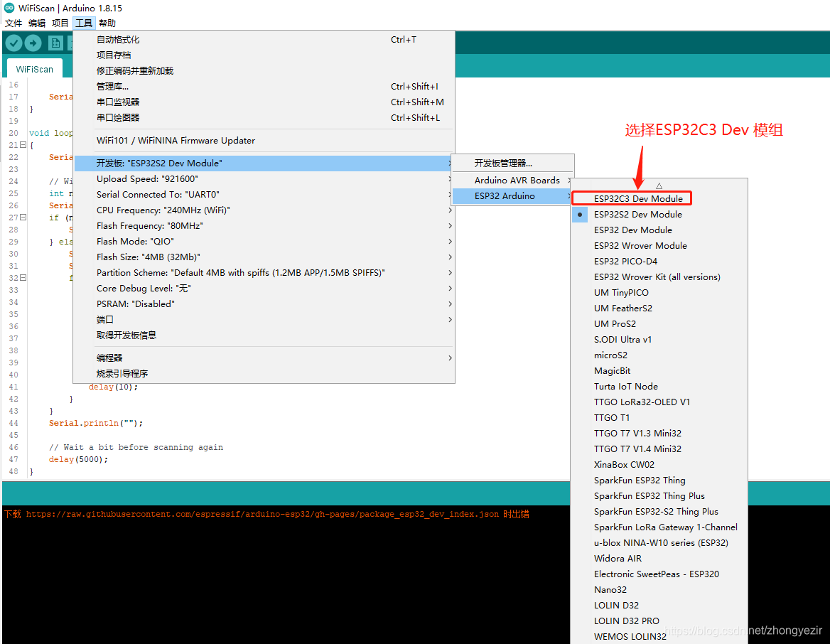Screen dimensions: 830x644
Task: Expand the 开发板 ESP32S2 Dev Module submenu
Action: point(264,163)
